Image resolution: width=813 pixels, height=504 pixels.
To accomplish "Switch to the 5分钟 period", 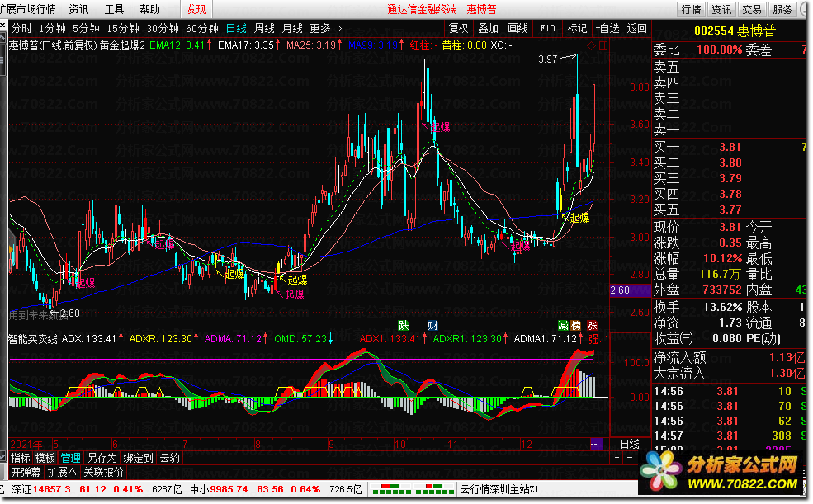I will coord(86,29).
